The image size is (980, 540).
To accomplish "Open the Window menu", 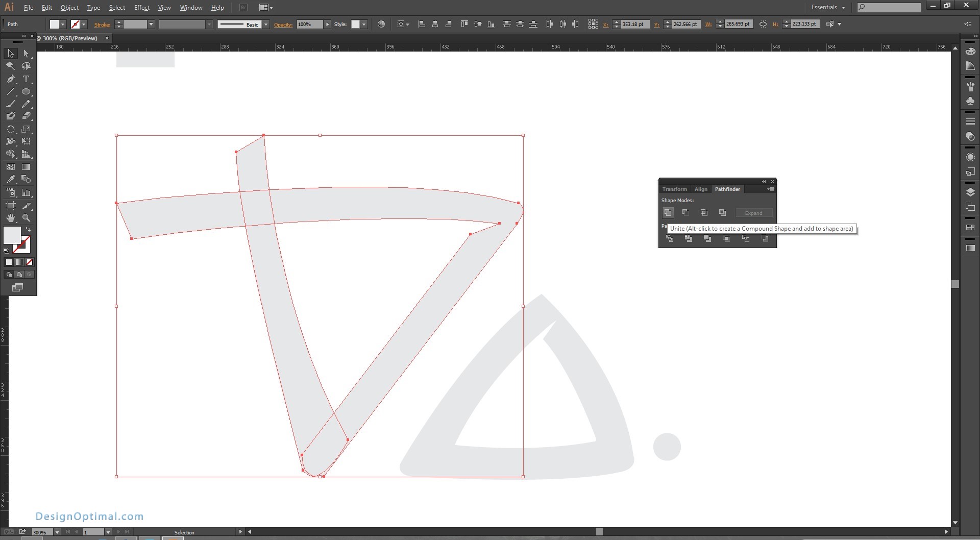I will click(x=191, y=8).
